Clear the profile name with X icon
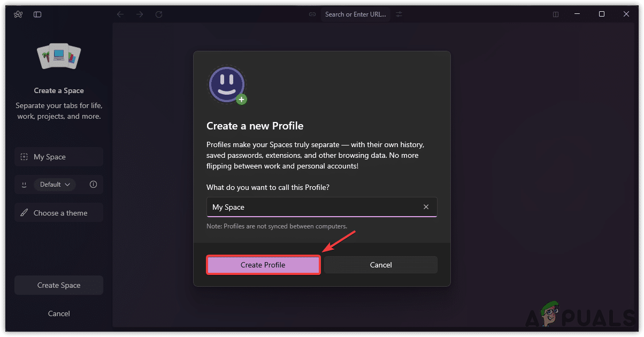 coord(426,207)
